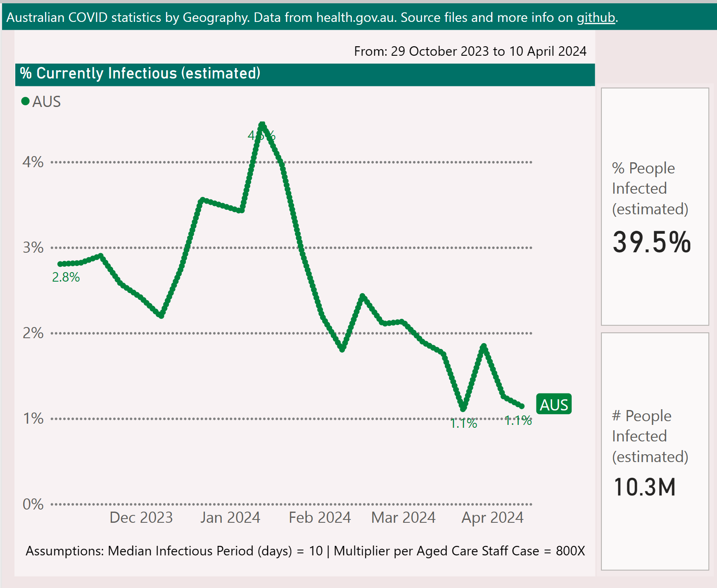Click the '% People Infected (estimated)' card label
Image resolution: width=717 pixels, height=588 pixels.
(650, 188)
